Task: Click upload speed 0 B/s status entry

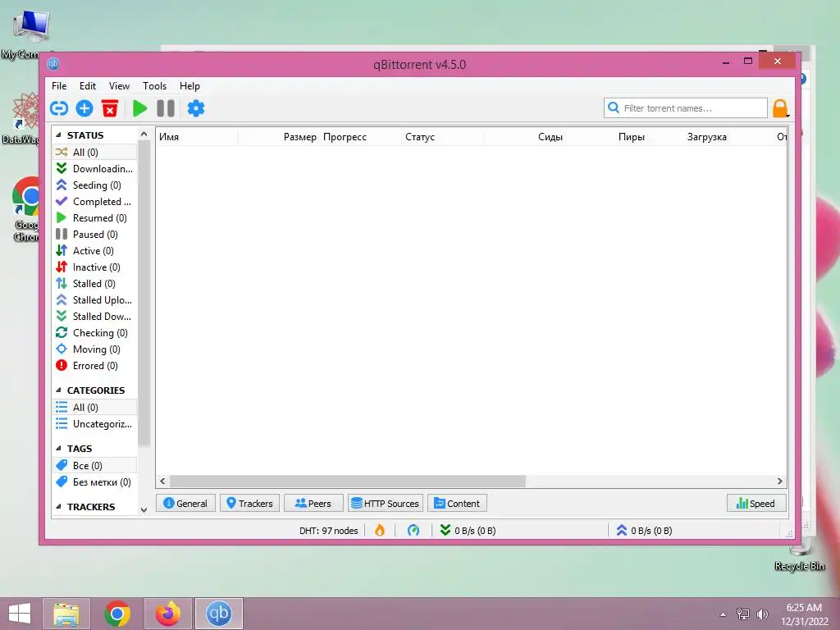Action: [x=644, y=531]
